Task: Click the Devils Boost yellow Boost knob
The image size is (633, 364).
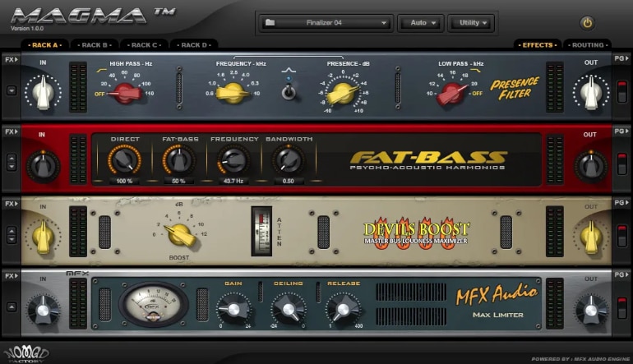Action: [x=179, y=237]
